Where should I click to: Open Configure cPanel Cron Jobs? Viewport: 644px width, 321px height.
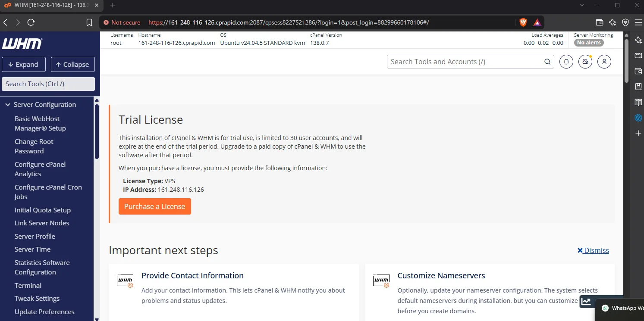[48, 192]
